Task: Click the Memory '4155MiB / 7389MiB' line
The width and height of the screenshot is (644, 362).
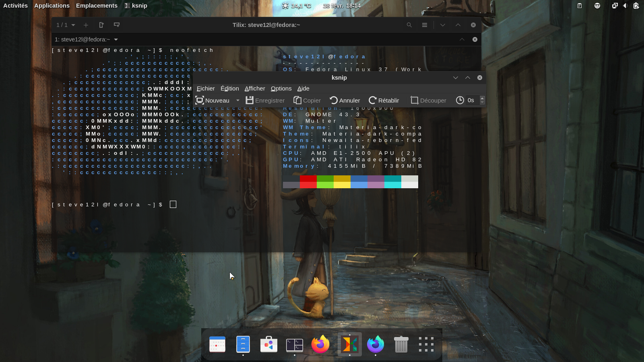Action: coord(353,166)
